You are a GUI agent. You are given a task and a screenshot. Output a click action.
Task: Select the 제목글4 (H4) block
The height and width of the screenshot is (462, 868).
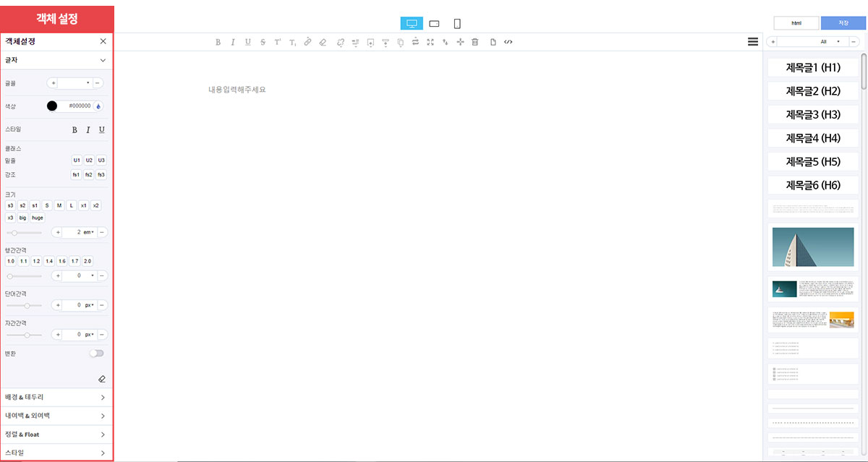click(813, 138)
